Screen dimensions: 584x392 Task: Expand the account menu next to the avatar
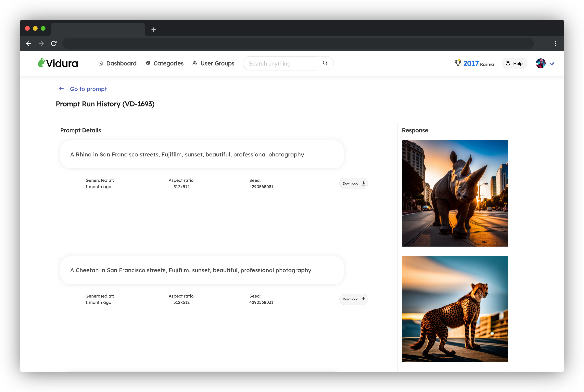552,64
